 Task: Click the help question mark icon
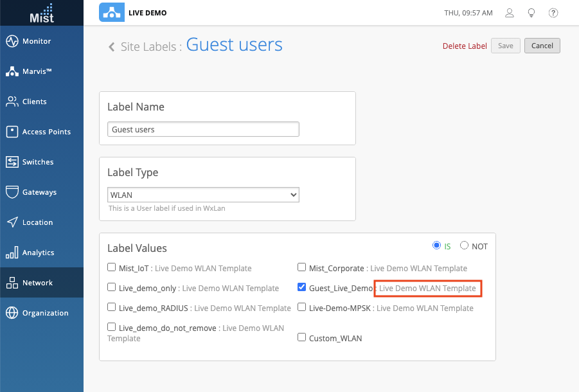553,13
